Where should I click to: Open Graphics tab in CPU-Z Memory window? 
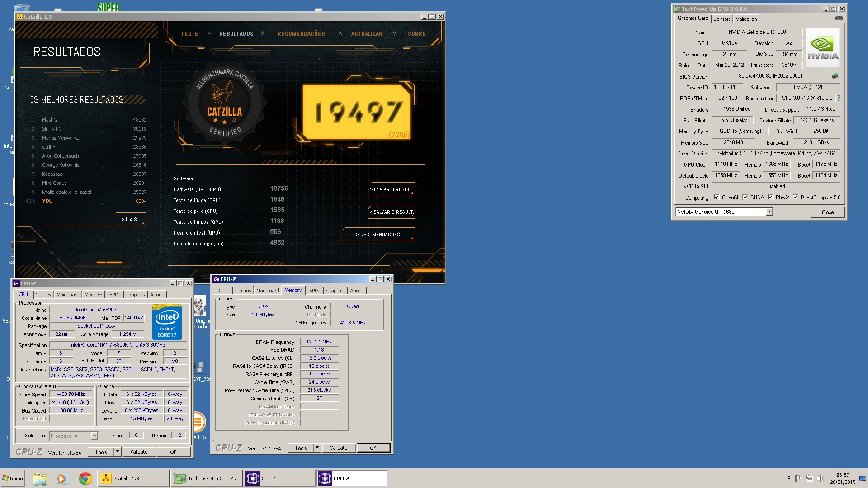pos(335,291)
